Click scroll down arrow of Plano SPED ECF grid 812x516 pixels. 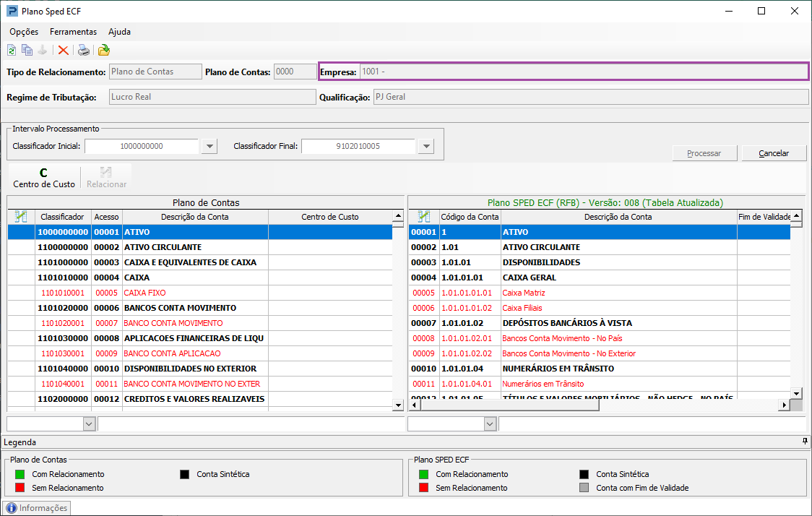click(796, 393)
